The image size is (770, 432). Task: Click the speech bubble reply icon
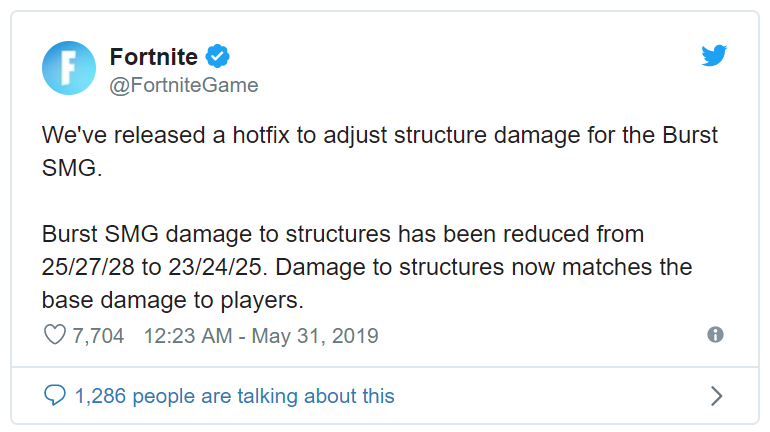pos(55,395)
